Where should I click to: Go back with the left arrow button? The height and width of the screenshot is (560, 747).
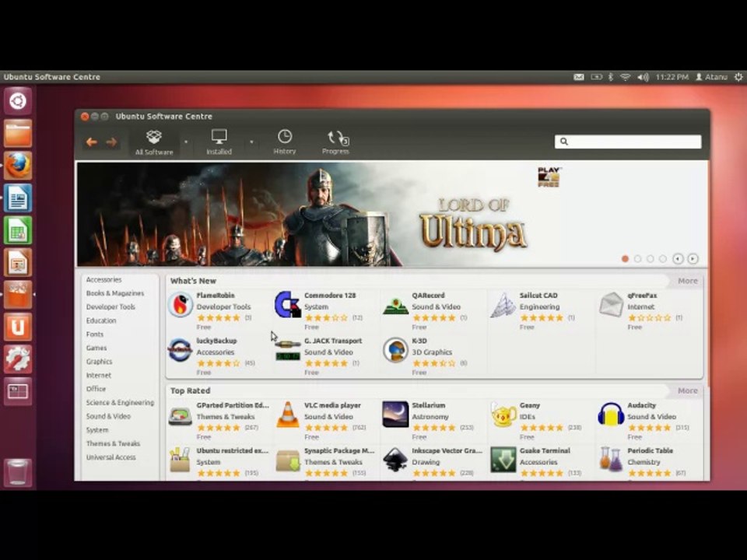tap(92, 142)
